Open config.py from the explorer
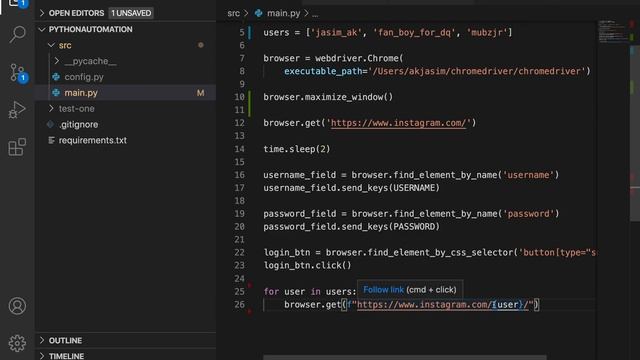The width and height of the screenshot is (640, 360). [84, 77]
